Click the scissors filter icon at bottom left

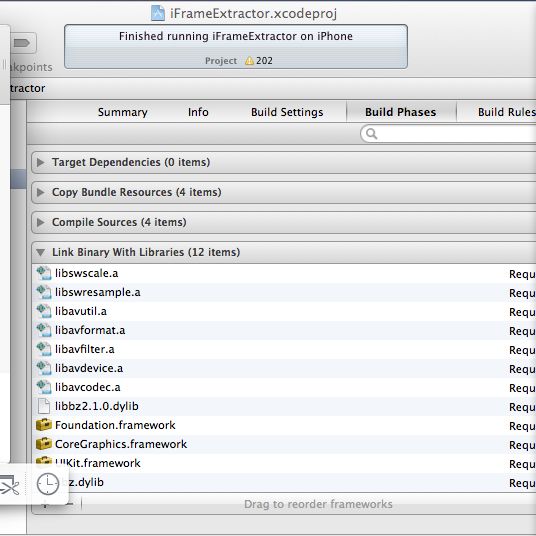tap(10, 485)
